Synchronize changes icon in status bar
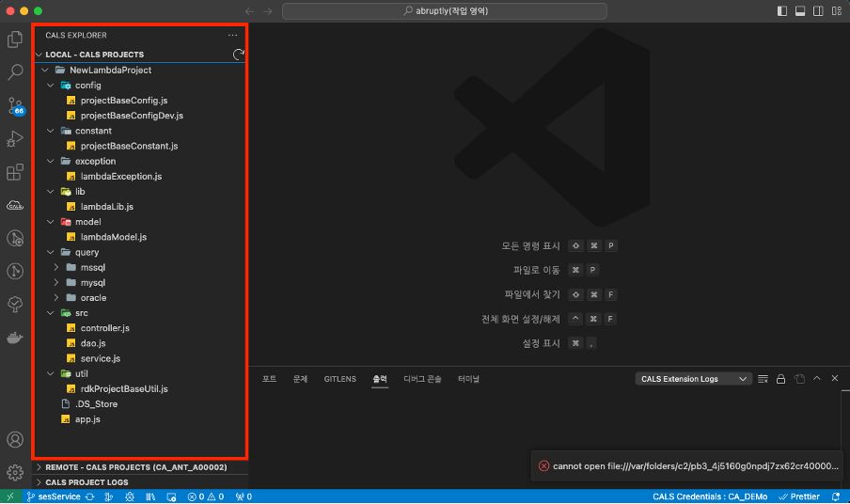 click(x=90, y=496)
